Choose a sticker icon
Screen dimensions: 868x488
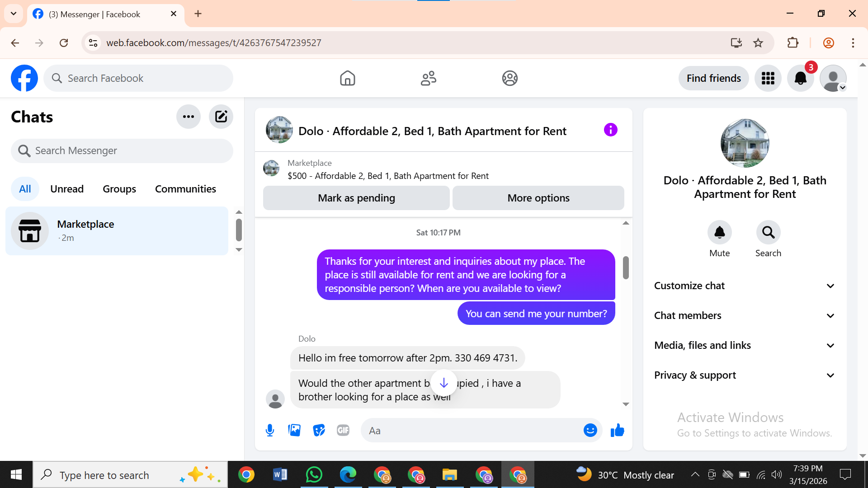tap(319, 431)
